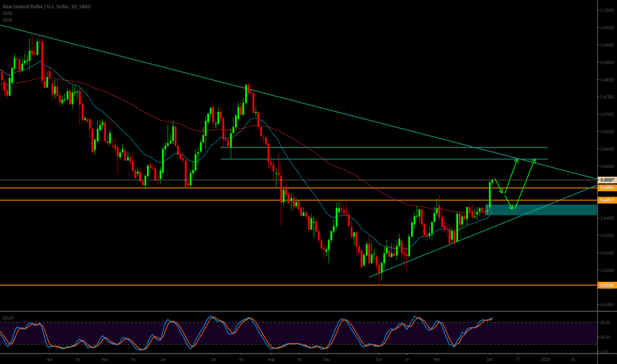The image size is (617, 364).
Task: Select the second EMA indicator label
Action: [x=7, y=20]
